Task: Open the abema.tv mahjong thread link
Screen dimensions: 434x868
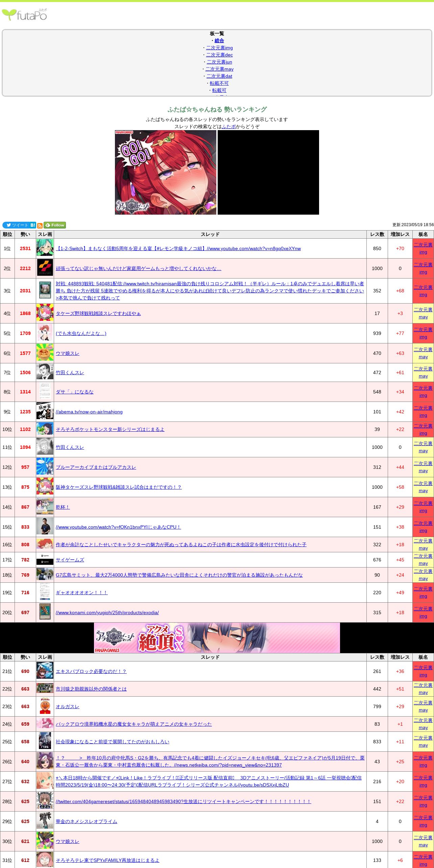Action: pyautogui.click(x=89, y=412)
